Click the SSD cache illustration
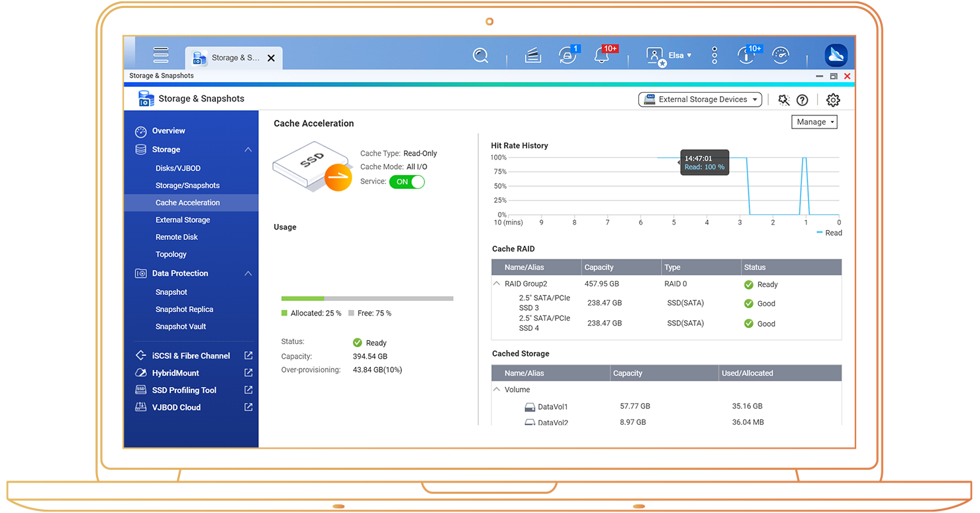Image resolution: width=980 pixels, height=513 pixels. (x=311, y=168)
